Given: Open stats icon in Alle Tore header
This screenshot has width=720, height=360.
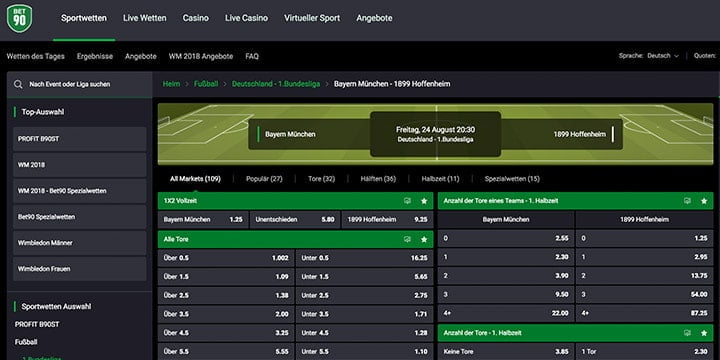Looking at the screenshot, I should (407, 240).
